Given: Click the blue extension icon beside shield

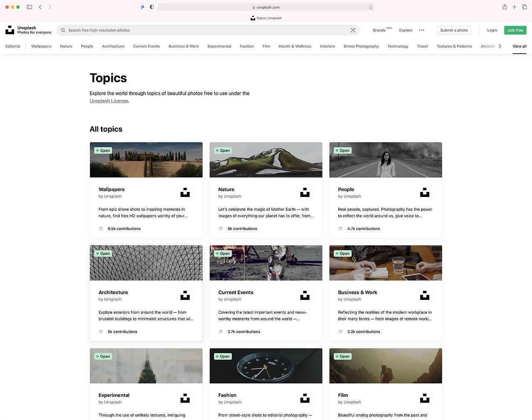Looking at the screenshot, I should click(x=143, y=7).
